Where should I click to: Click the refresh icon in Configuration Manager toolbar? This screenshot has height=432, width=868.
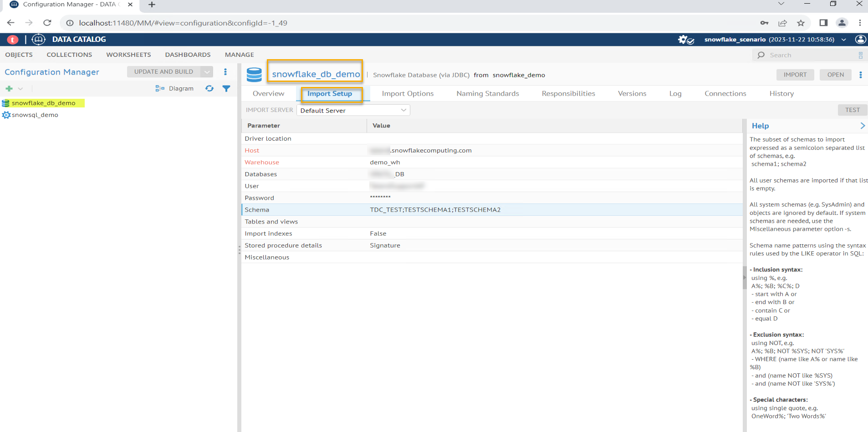(x=209, y=89)
